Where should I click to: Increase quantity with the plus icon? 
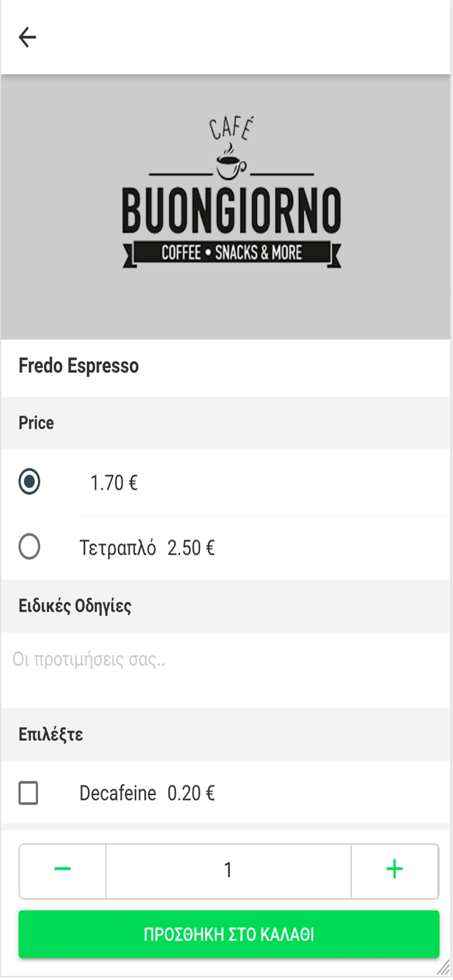point(394,870)
